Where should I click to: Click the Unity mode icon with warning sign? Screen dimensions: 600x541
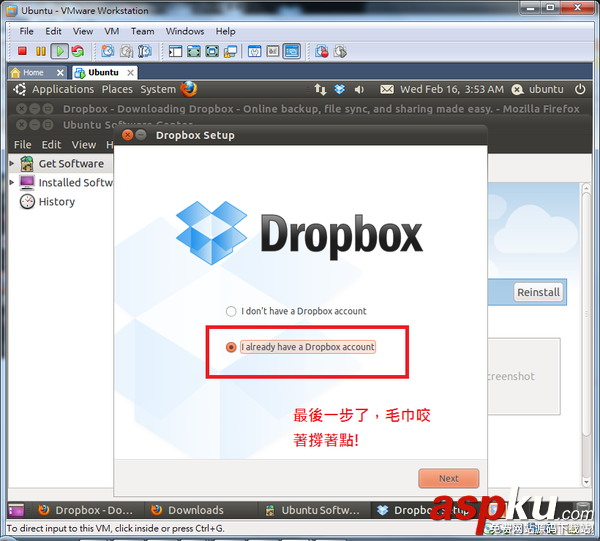click(230, 51)
